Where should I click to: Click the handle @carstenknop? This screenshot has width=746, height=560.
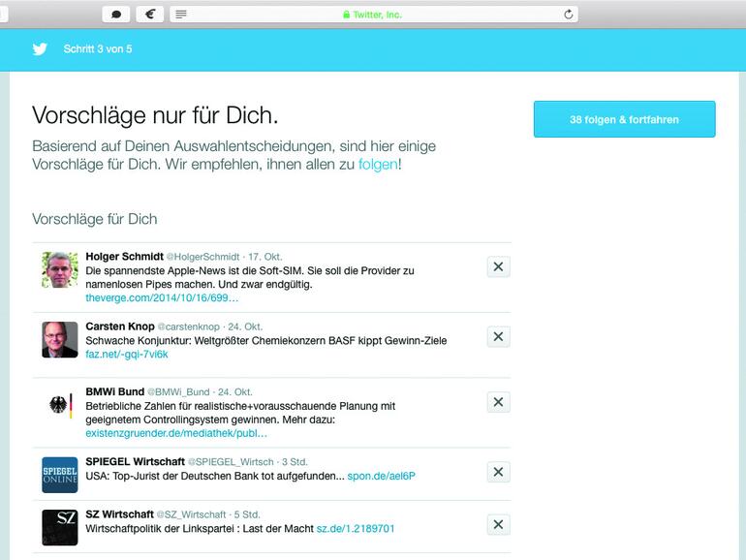[x=189, y=327]
